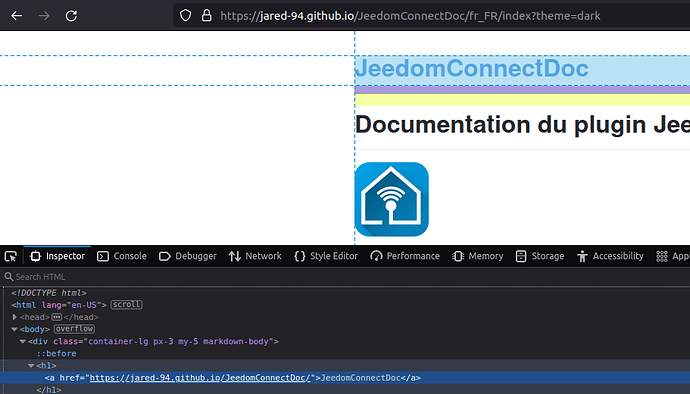Viewport: 690px width, 394px height.
Task: Collapse the body element node
Action: (x=15, y=329)
